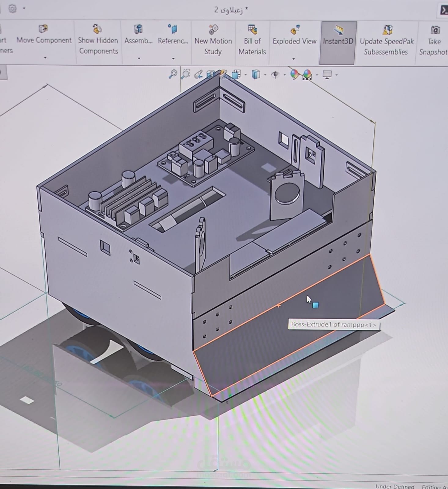Select the Zoom to Area magnifier tool
This screenshot has height=489, width=448.
185,74
